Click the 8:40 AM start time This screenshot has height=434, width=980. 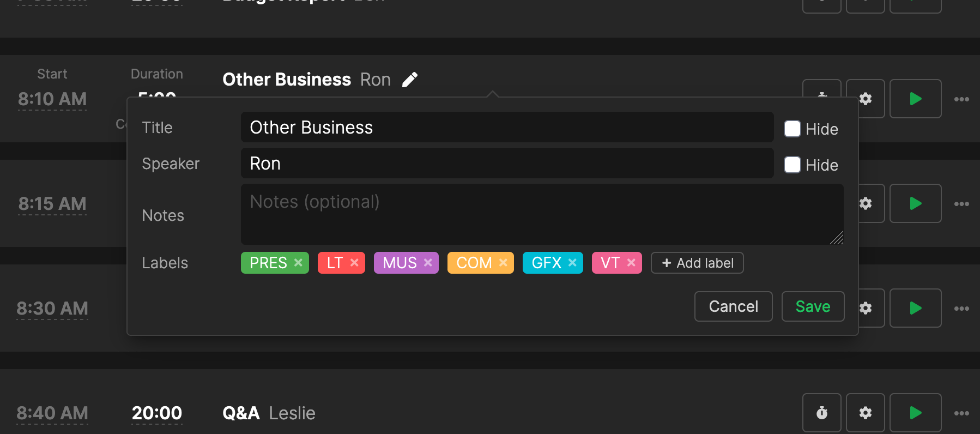(52, 413)
